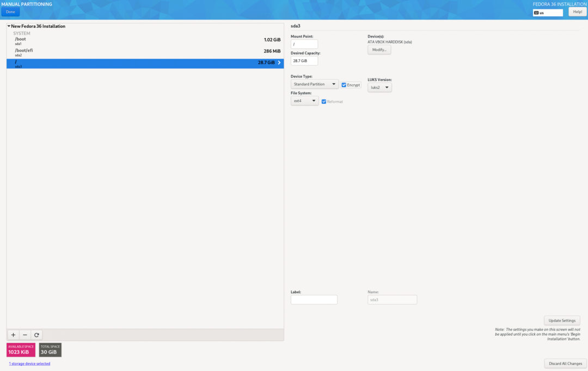Click the Update Settings button

(x=562, y=320)
